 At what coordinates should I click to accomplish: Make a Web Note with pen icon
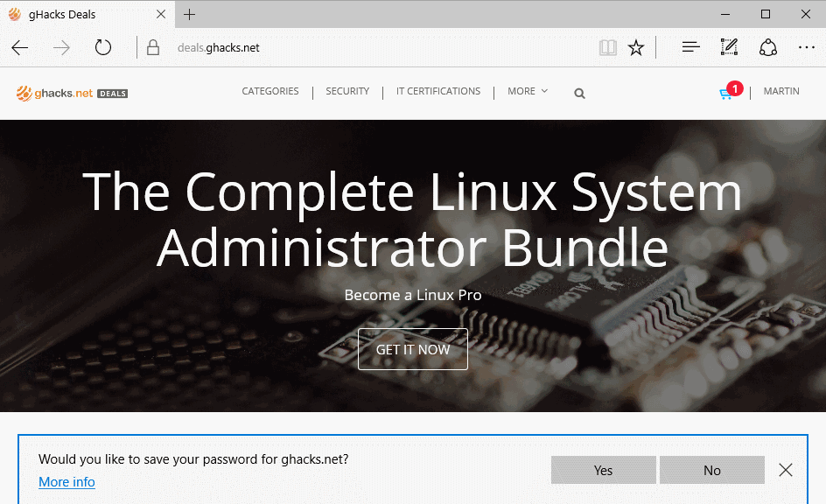click(729, 47)
